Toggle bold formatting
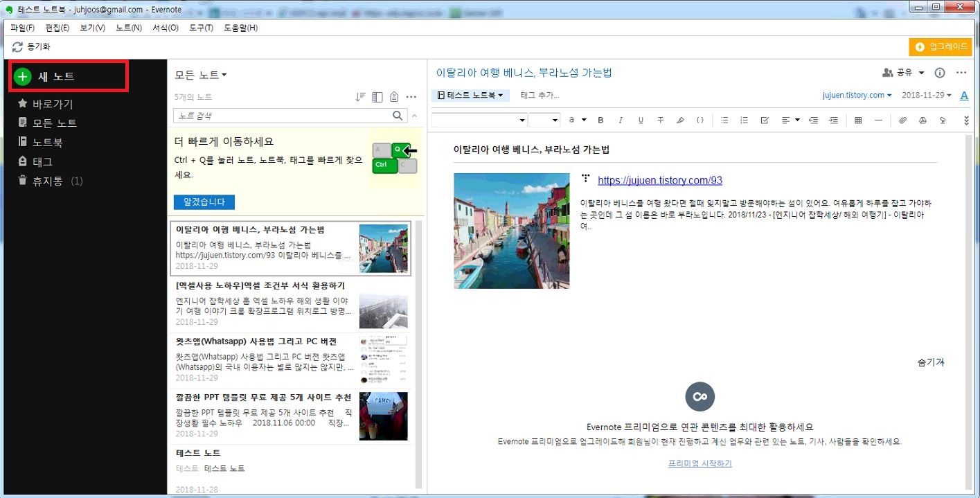Image resolution: width=980 pixels, height=498 pixels. click(600, 120)
